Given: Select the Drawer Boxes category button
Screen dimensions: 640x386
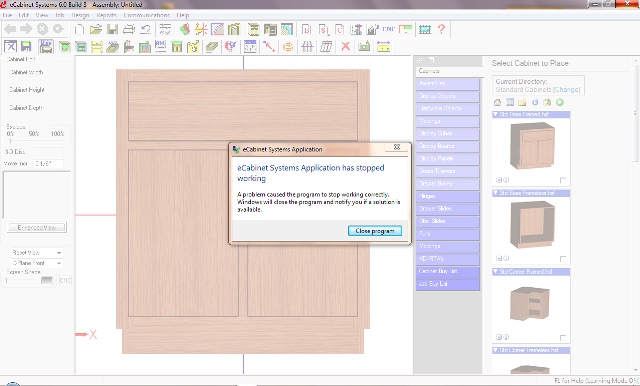Looking at the screenshot, I should point(448,184).
